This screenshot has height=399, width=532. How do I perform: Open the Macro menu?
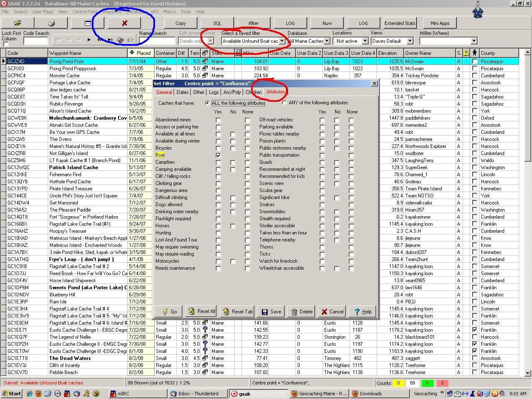169,12
